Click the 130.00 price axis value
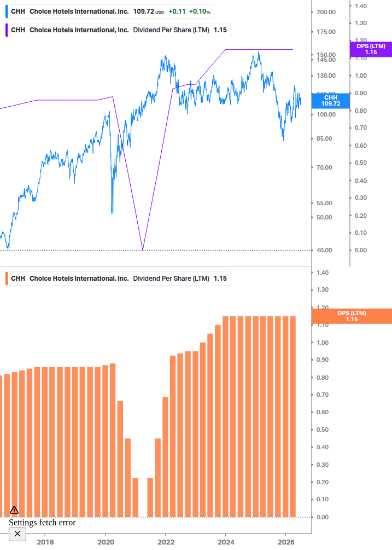The image size is (392, 550). coord(326,76)
